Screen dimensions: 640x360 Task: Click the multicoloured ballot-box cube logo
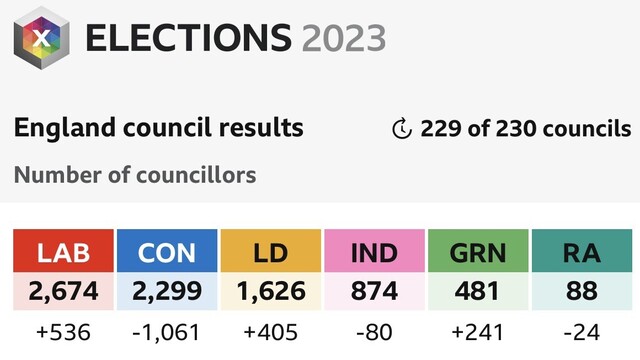(42, 38)
